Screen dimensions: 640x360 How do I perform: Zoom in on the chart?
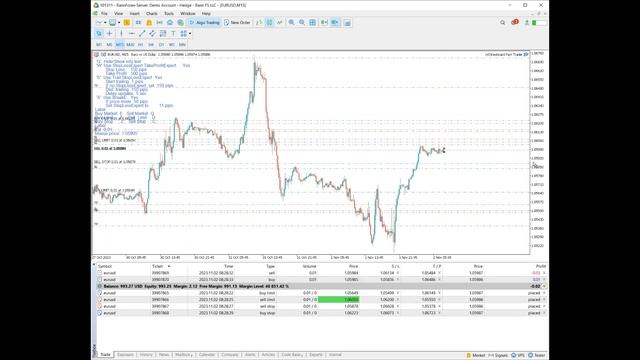pos(291,23)
